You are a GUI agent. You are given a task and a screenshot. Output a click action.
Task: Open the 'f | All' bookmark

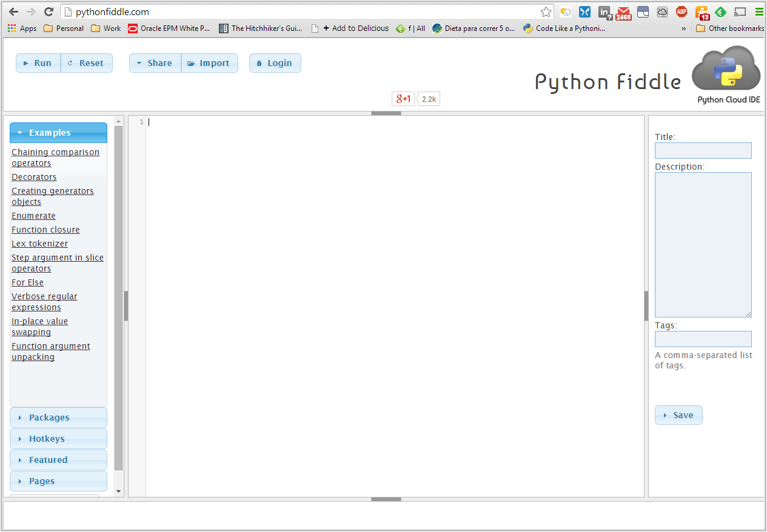[410, 28]
